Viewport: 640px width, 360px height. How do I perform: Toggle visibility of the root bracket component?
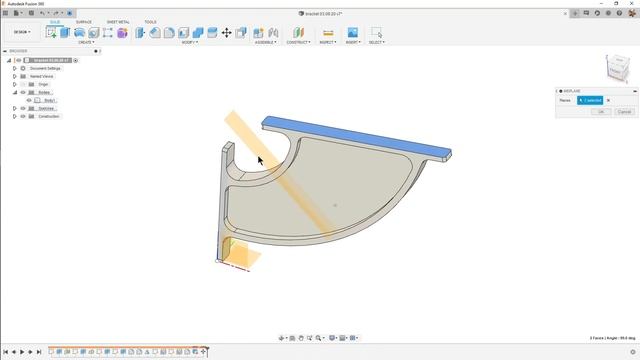click(x=19, y=60)
